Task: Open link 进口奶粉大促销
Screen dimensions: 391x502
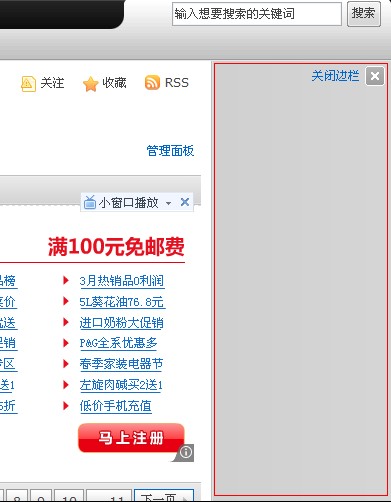Action: coord(121,323)
